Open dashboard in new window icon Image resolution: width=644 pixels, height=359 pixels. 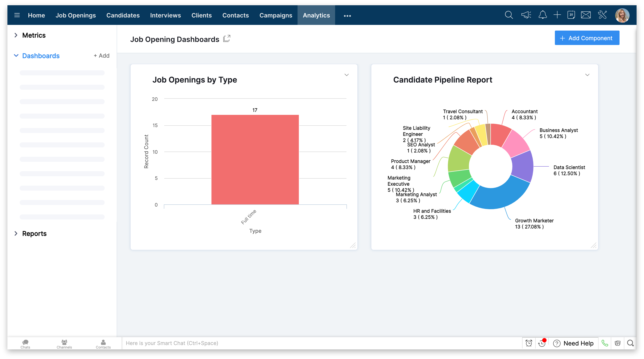227,39
